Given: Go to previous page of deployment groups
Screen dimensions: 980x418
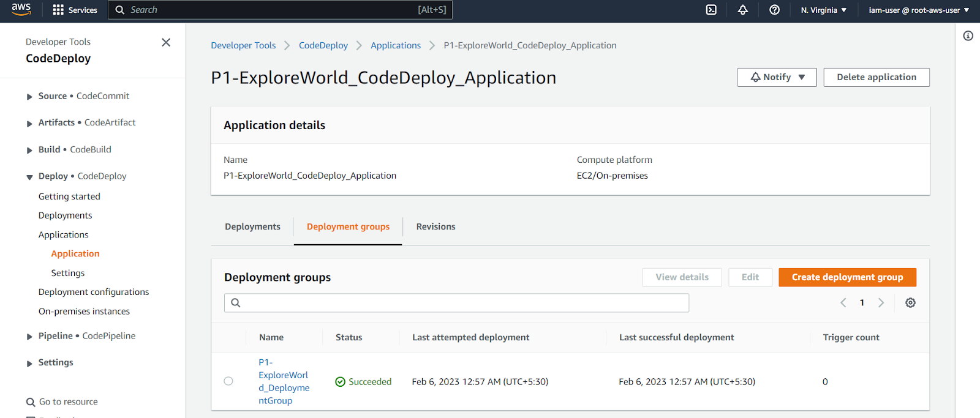Looking at the screenshot, I should click(x=843, y=303).
